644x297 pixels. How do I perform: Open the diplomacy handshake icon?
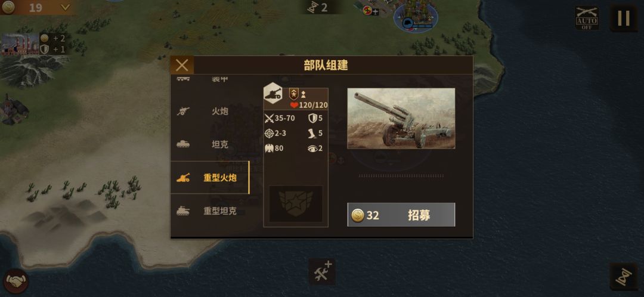tap(17, 281)
